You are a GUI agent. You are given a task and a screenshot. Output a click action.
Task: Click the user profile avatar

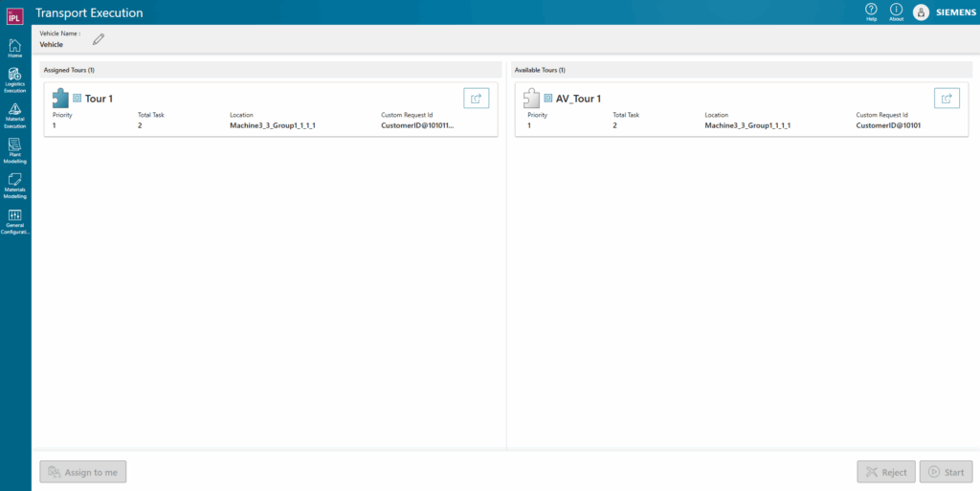(x=921, y=12)
